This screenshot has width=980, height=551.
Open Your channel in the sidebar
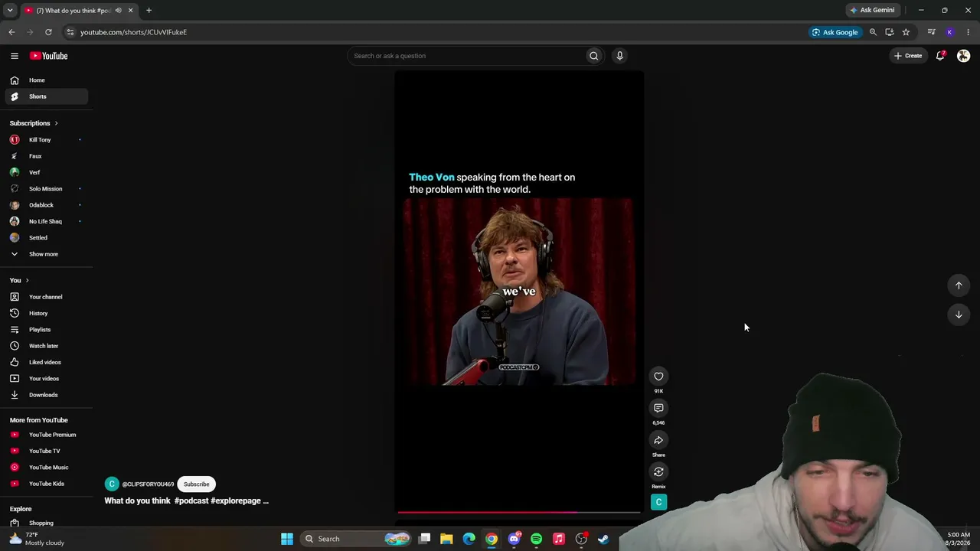point(46,297)
